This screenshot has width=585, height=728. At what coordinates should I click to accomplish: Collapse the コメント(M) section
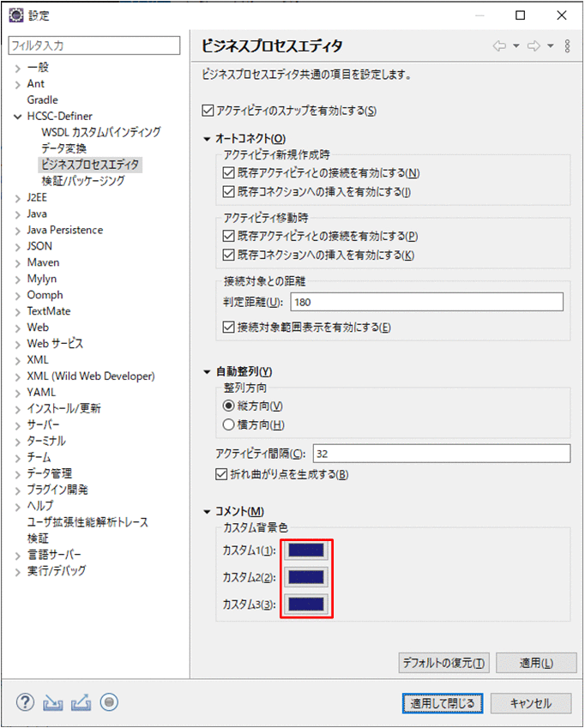pyautogui.click(x=207, y=512)
